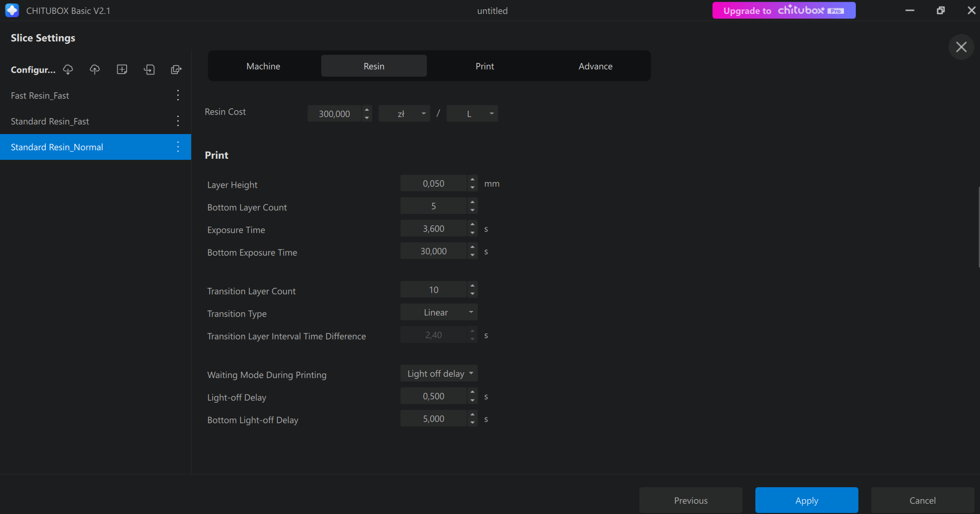Decrease Bottom Layer Count with down arrow
Viewport: 980px width, 514px height.
coord(472,210)
